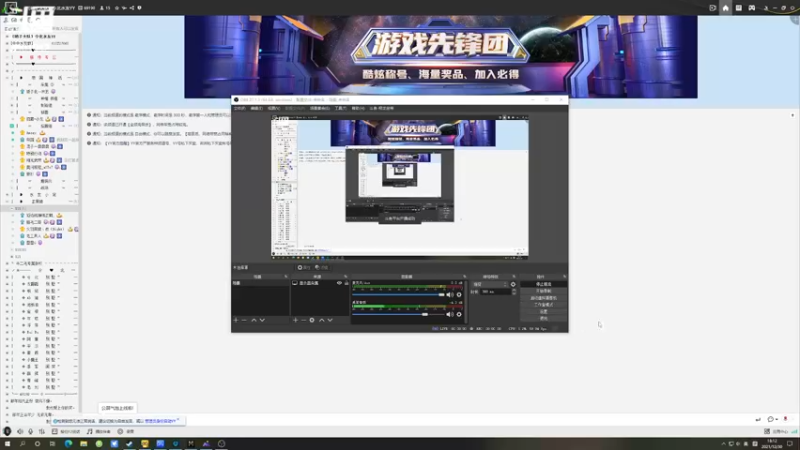Click source Properties button above OBS docks

[x=304, y=267]
